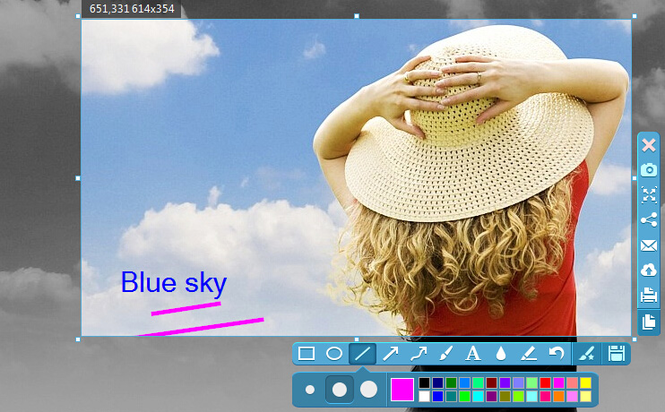Select the bent elbow Arrow tool
The height and width of the screenshot is (412, 665).
418,353
